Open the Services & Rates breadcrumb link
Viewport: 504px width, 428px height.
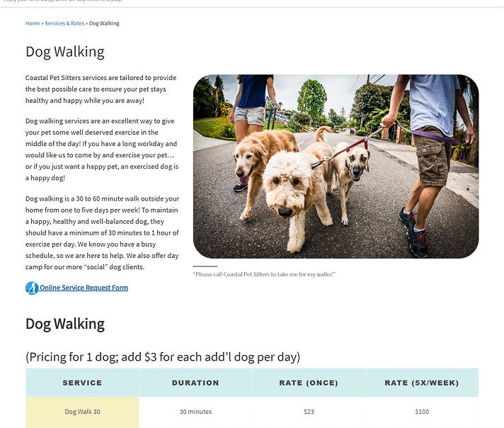64,23
